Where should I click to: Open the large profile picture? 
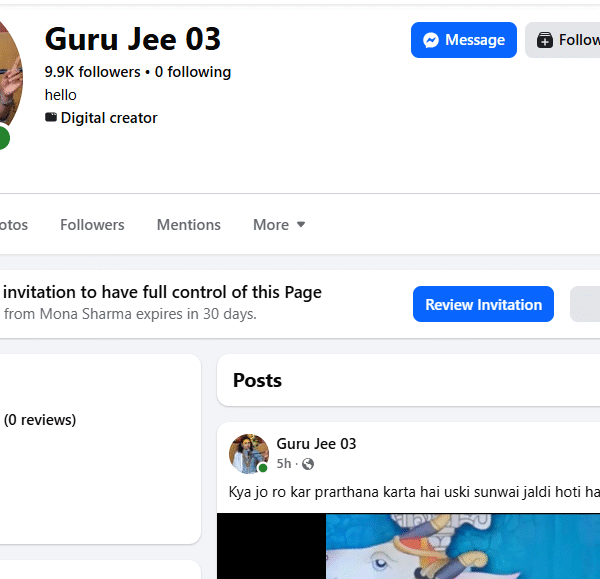tap(10, 73)
